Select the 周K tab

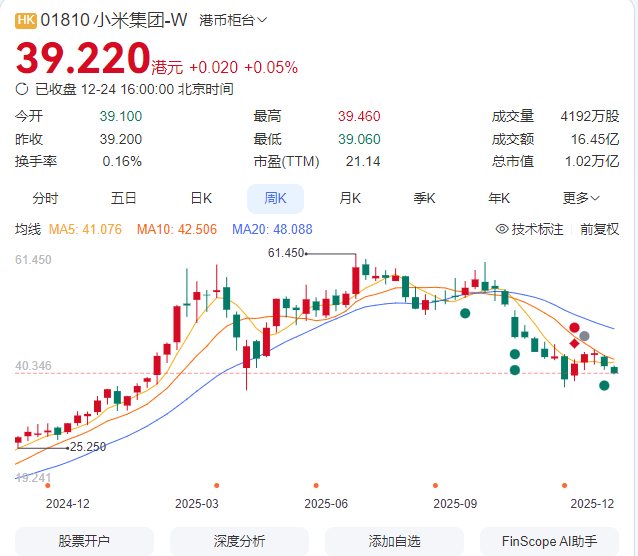tap(275, 199)
